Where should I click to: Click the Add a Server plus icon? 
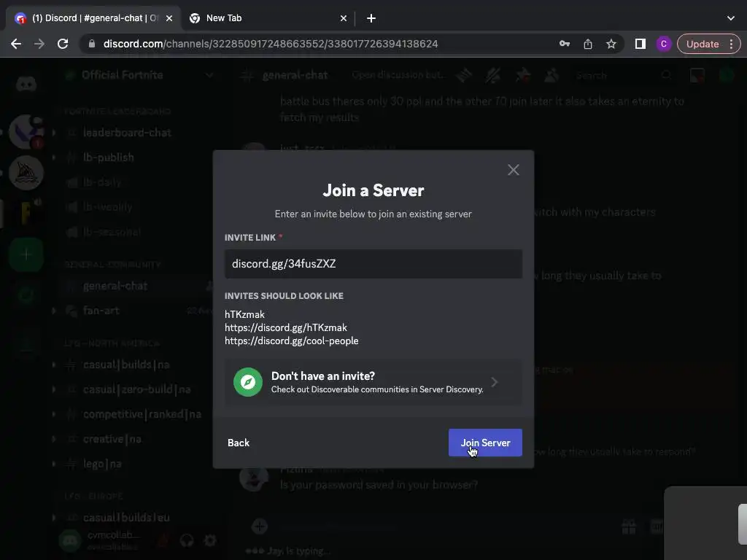(26, 254)
